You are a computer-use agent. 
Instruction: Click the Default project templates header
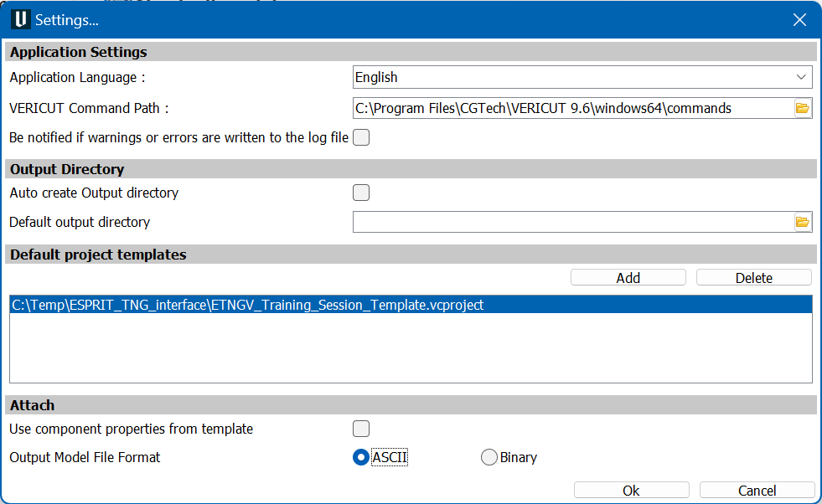(x=411, y=255)
